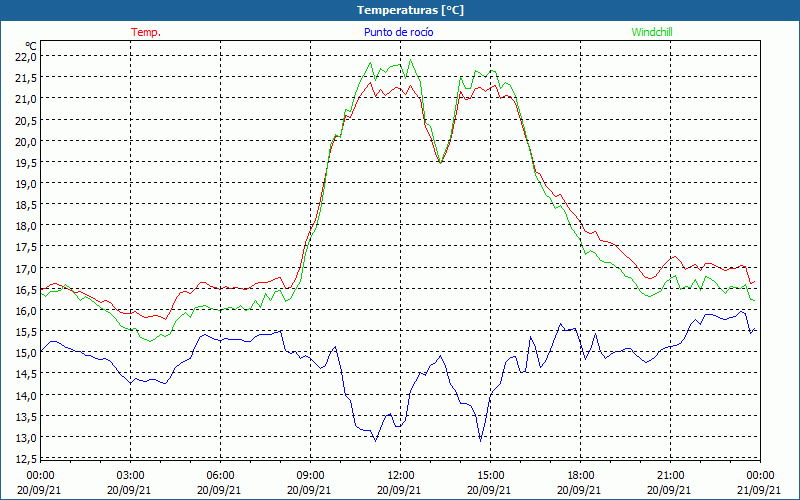Click the '18:00' time axis label
Screen dimensions: 800x500
[x=581, y=476]
